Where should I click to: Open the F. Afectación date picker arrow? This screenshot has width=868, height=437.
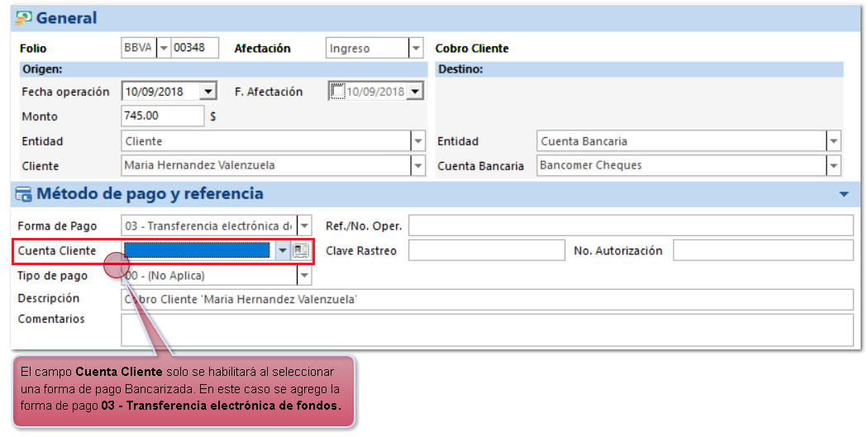click(415, 91)
